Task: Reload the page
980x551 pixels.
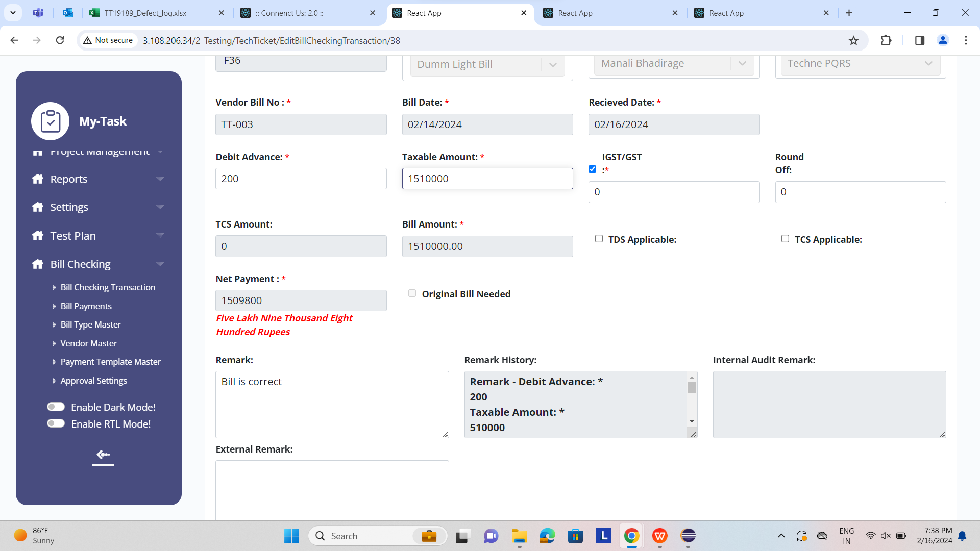Action: point(60,40)
